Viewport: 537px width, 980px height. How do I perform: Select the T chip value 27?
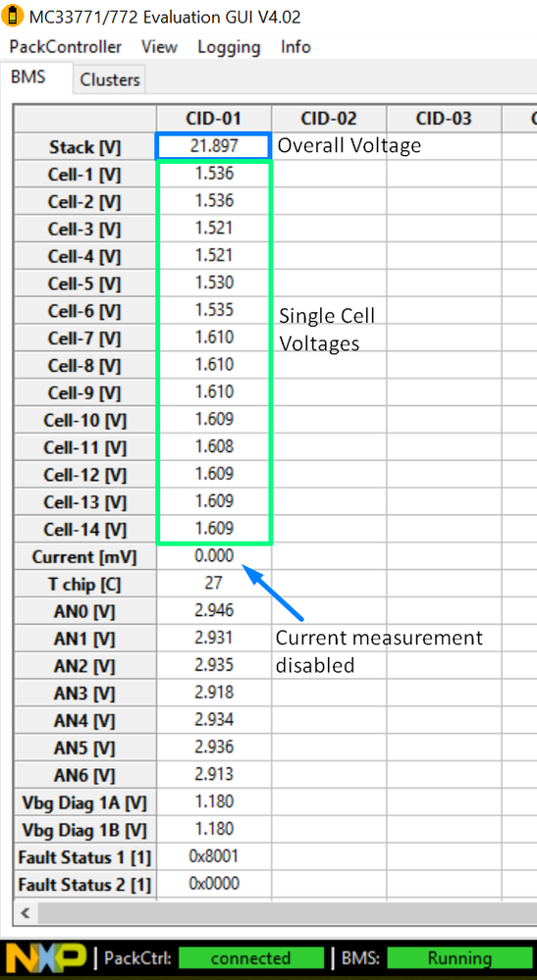coord(214,584)
